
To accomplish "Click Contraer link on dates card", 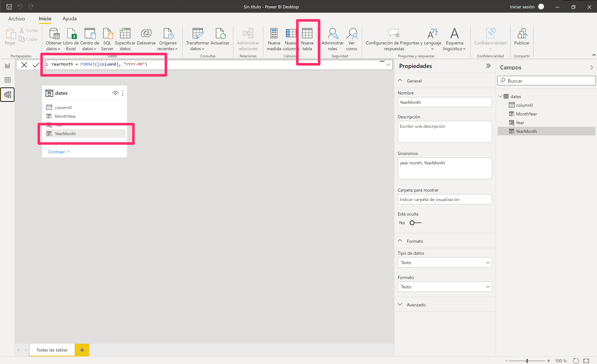I will tap(59, 152).
